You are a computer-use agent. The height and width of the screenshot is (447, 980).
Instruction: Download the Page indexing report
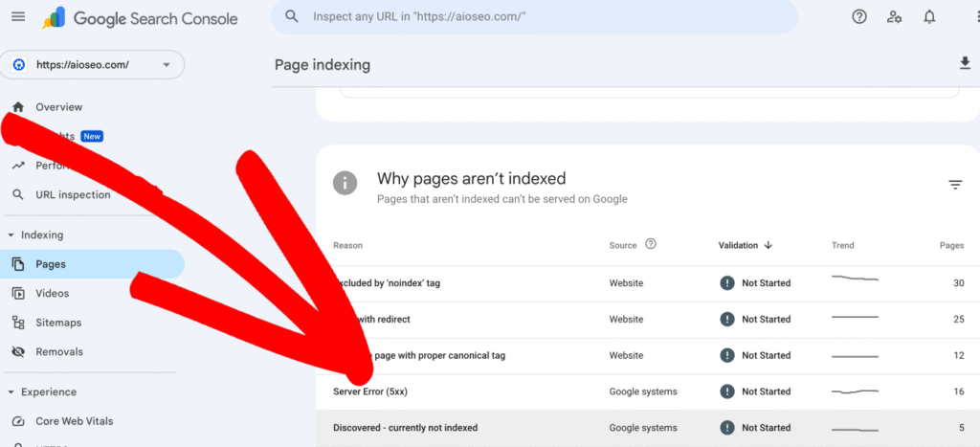point(965,64)
